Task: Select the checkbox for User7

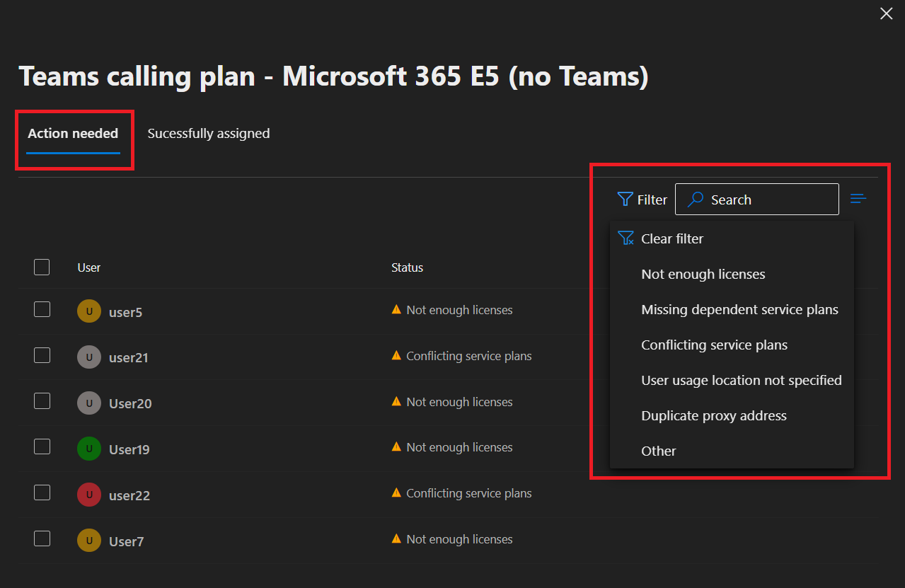Action: coord(42,538)
